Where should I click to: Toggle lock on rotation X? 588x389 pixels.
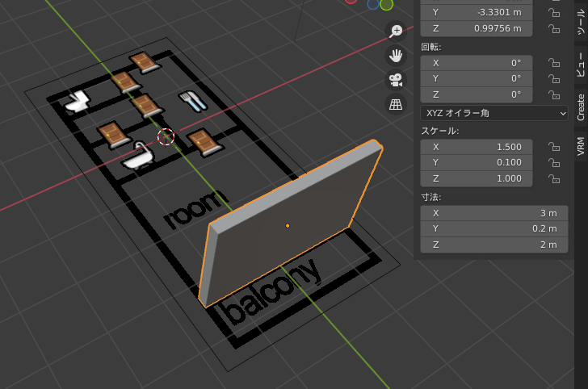coord(554,63)
